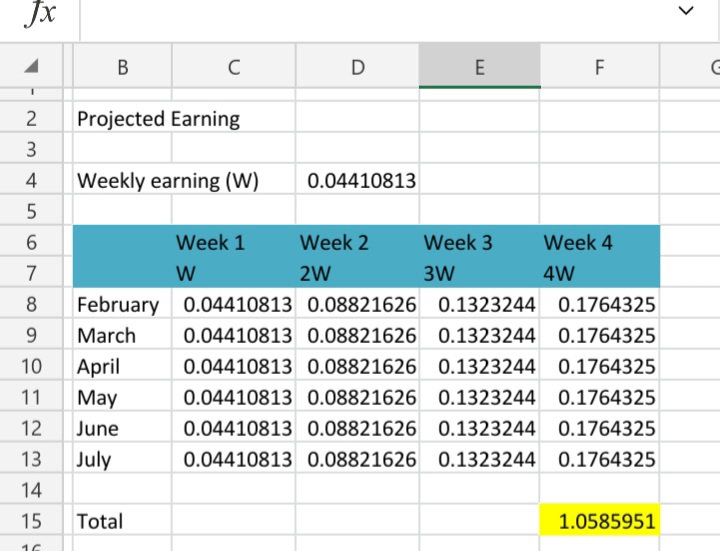720x551 pixels.
Task: Expand the formula bar with chevron
Action: (686, 11)
